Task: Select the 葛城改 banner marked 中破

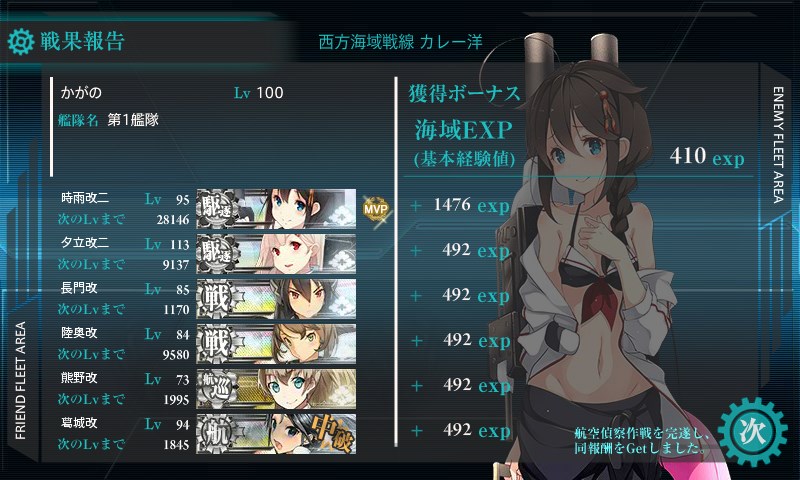Action: (276, 434)
